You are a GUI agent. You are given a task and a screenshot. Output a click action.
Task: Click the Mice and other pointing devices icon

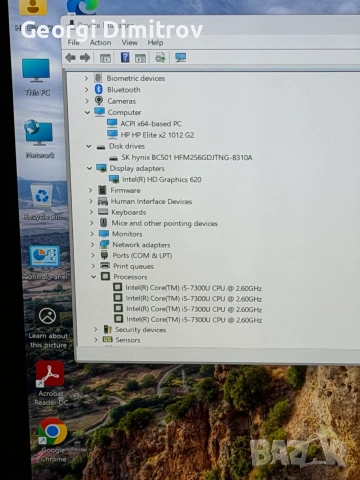[x=104, y=223]
